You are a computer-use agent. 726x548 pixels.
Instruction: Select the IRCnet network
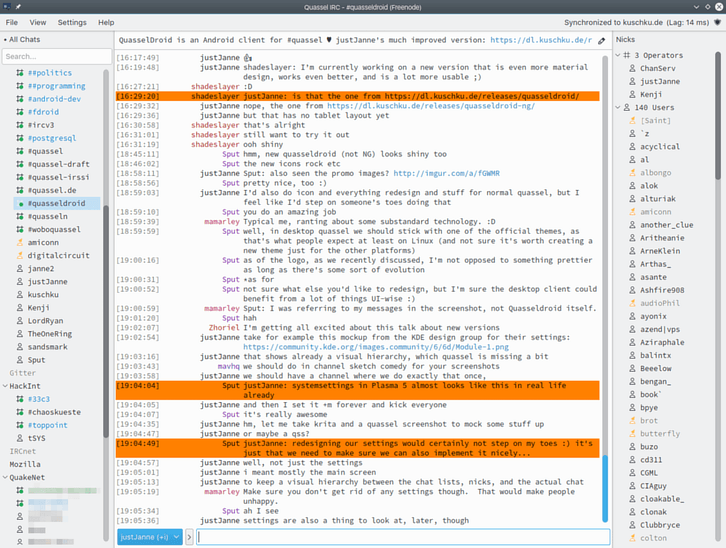pyautogui.click(x=23, y=451)
